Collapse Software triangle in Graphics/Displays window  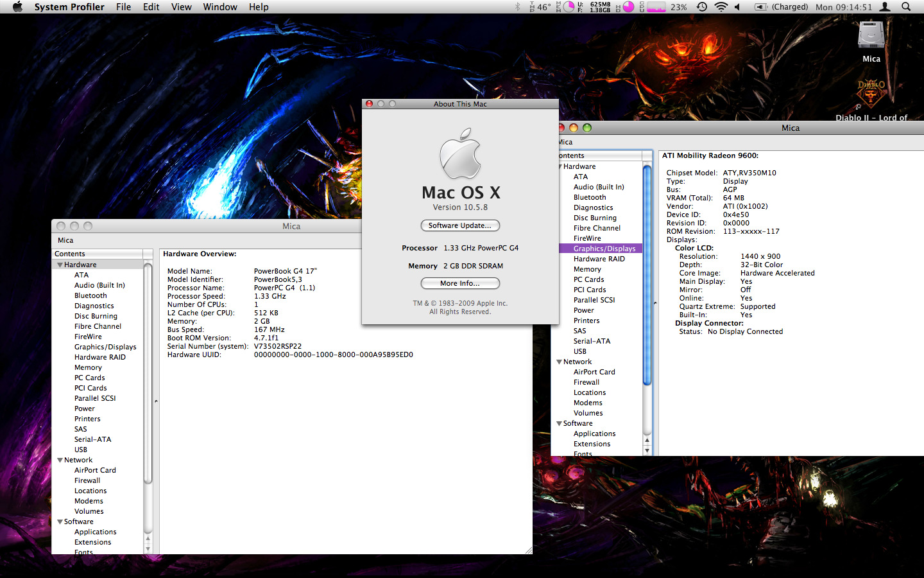[x=560, y=423]
